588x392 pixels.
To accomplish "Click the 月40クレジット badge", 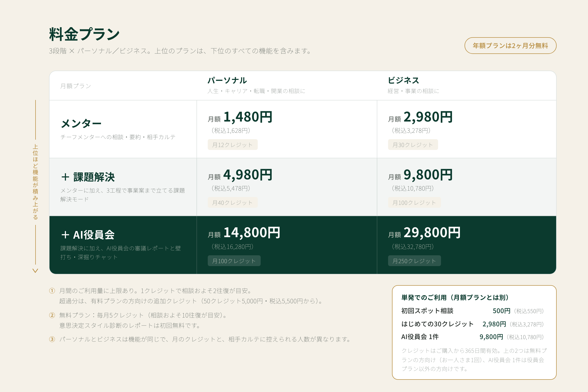I will click(233, 203).
